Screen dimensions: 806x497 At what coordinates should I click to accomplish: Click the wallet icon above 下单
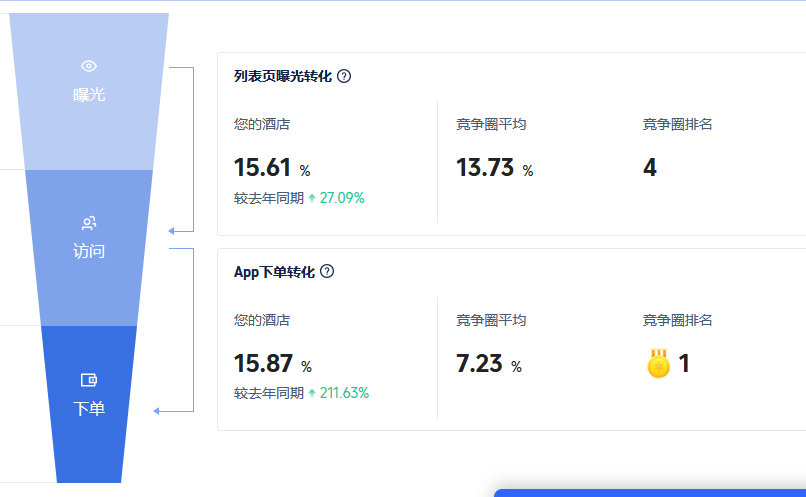pos(89,380)
